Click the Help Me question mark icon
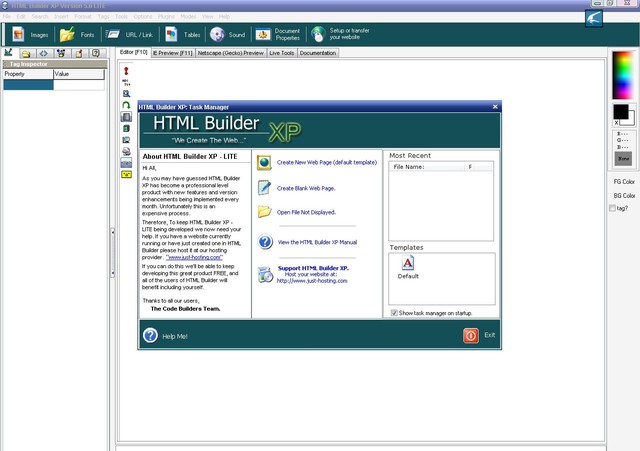Screen dimensions: 640x451 tap(150, 335)
